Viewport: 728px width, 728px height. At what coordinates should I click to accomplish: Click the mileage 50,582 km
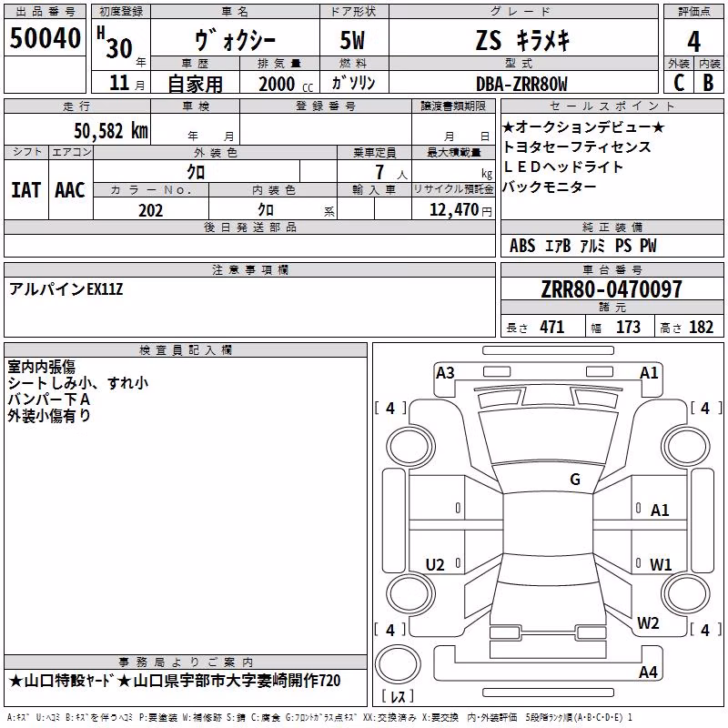pos(111,131)
